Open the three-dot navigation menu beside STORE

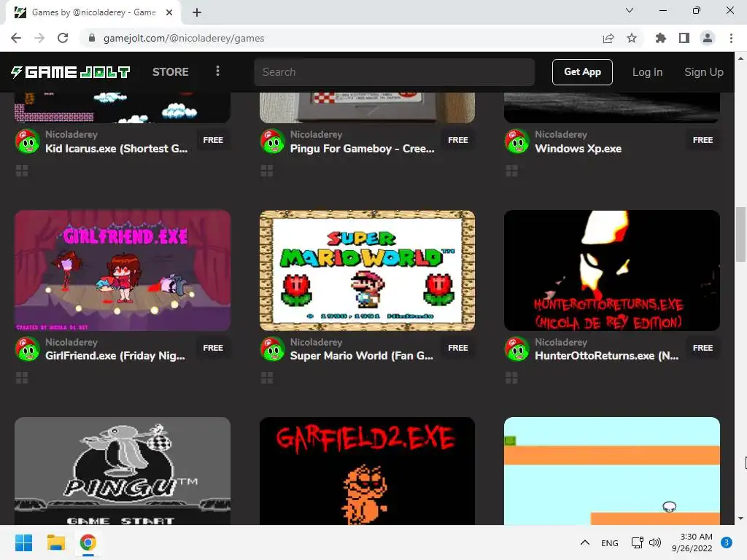point(217,71)
